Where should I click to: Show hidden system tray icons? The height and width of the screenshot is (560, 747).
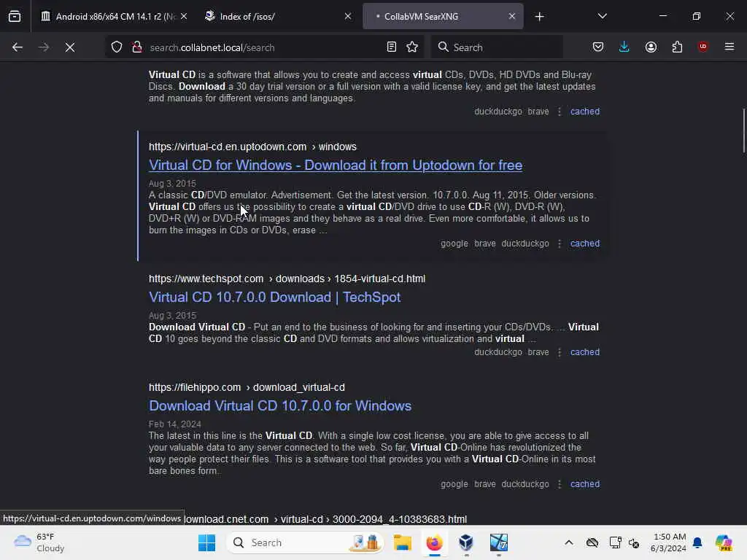[569, 542]
